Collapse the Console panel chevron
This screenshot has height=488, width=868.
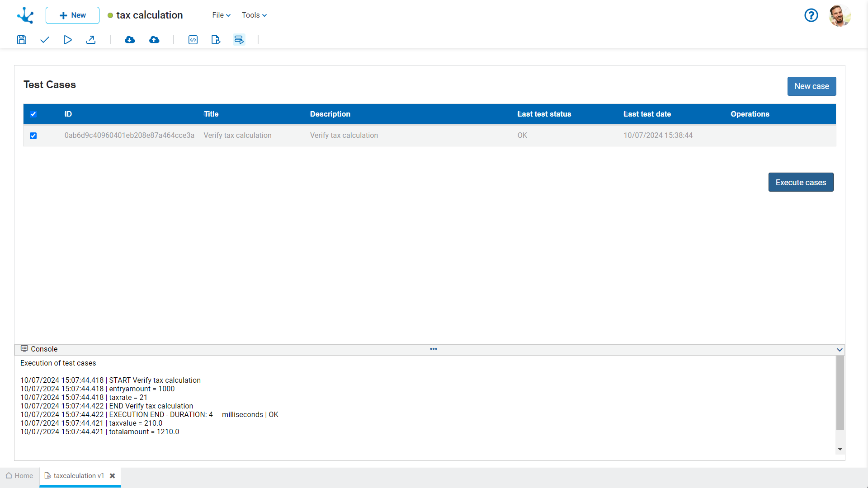point(840,350)
